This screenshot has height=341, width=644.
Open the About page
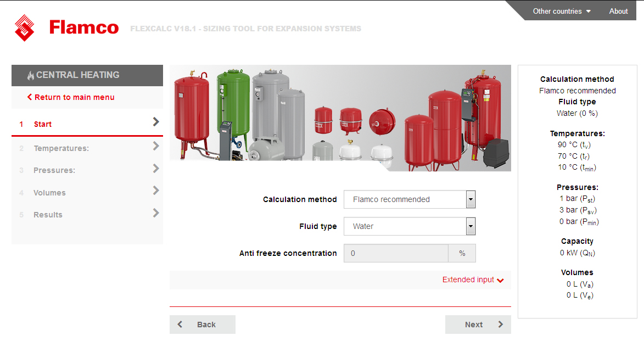click(618, 11)
